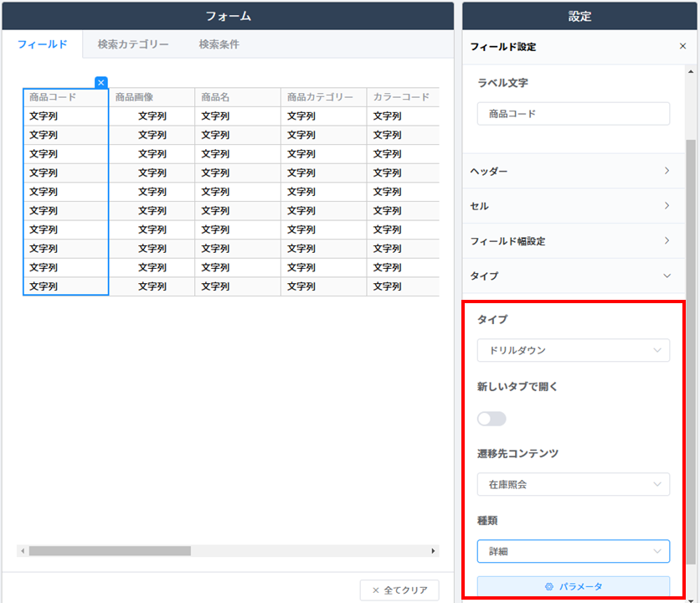Switch to the 検索条件 tab

(219, 44)
